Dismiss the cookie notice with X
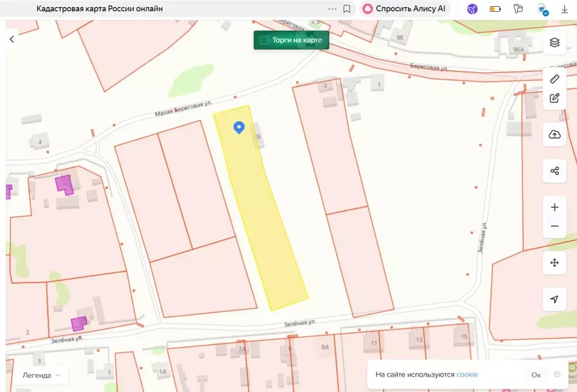 tap(557, 374)
